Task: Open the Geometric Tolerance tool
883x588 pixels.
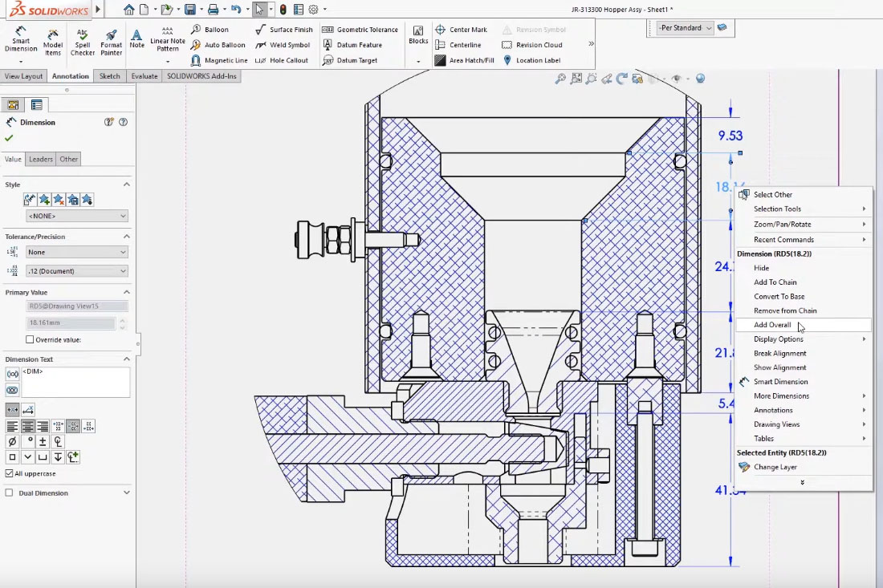Action: [x=360, y=29]
